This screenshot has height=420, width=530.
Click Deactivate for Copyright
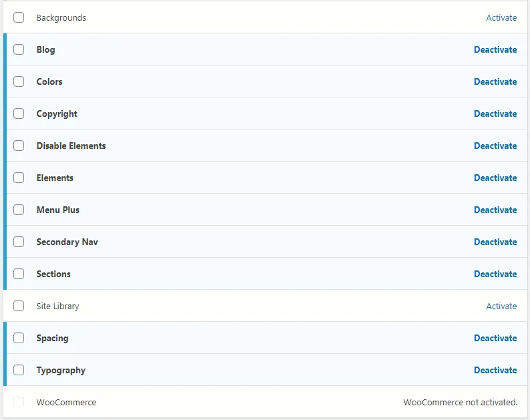point(495,114)
